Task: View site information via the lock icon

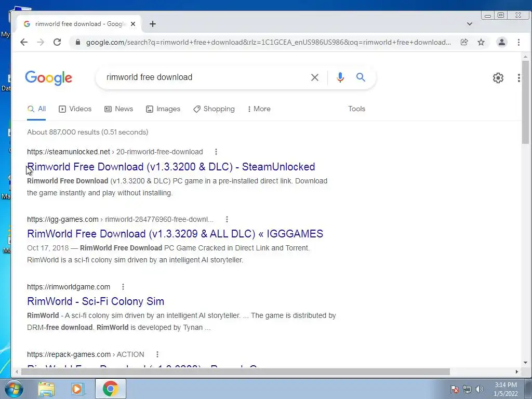Action: [78, 42]
